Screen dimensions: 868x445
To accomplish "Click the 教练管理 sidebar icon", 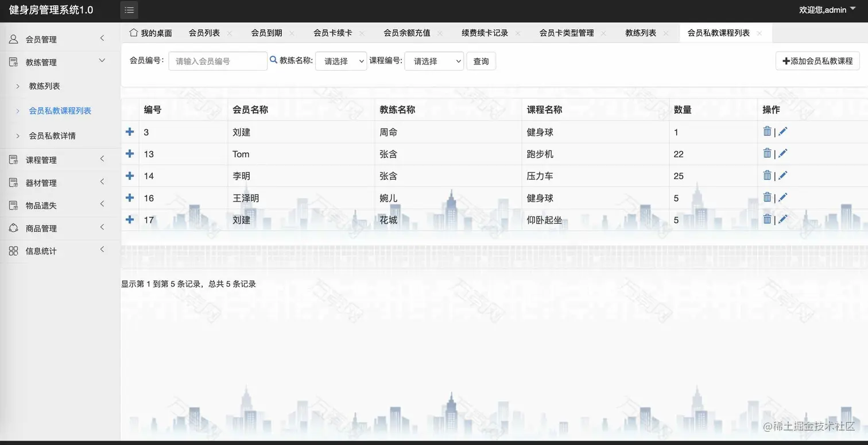I will coord(13,62).
